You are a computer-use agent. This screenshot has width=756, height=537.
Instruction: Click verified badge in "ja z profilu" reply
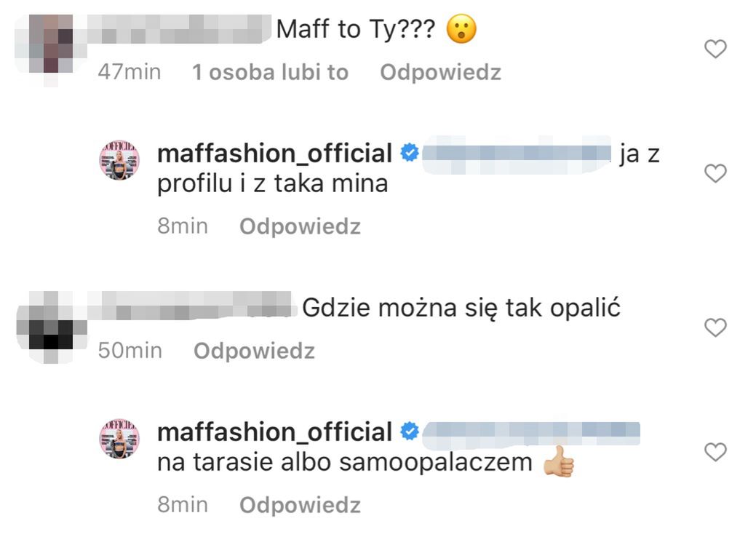tap(409, 154)
